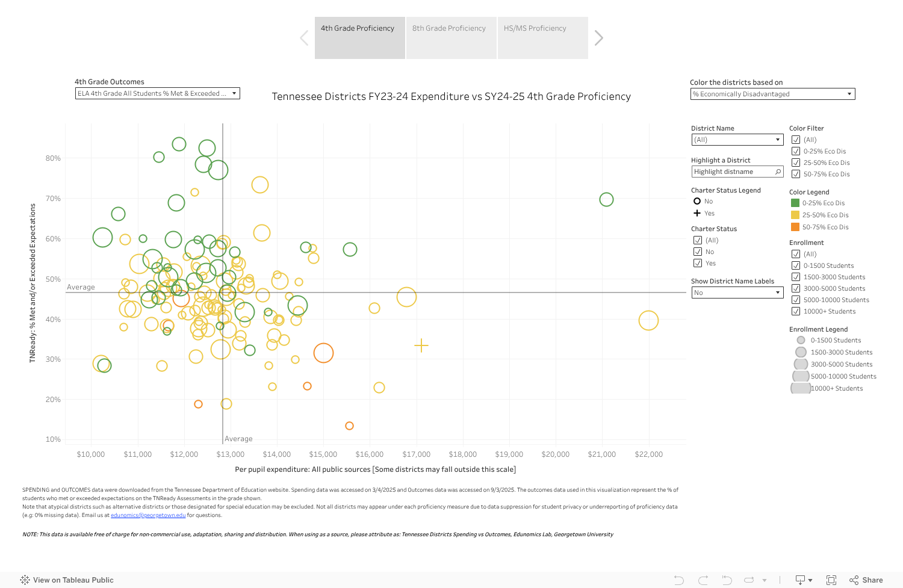The image size is (903, 588).
Task: Click the search icon in Highlight distname field
Action: coord(778,172)
